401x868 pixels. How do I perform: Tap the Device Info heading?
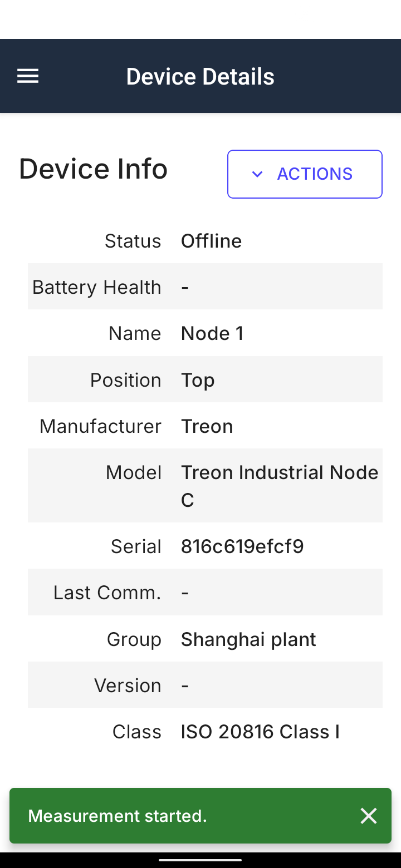tap(93, 169)
